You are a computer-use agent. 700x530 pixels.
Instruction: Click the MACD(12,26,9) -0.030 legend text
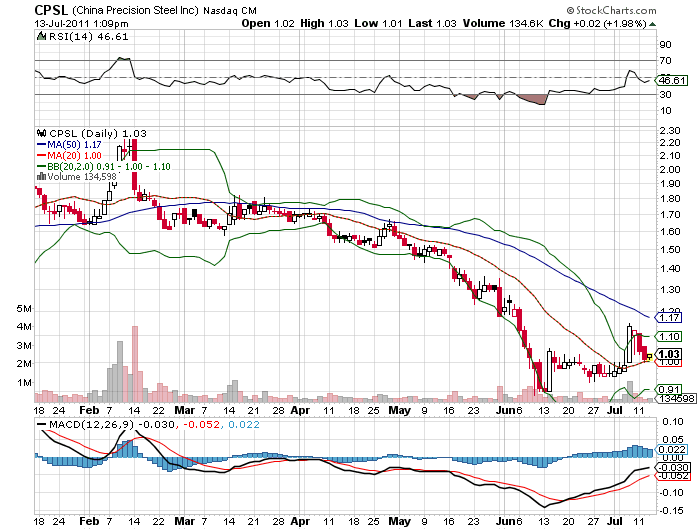(112, 425)
